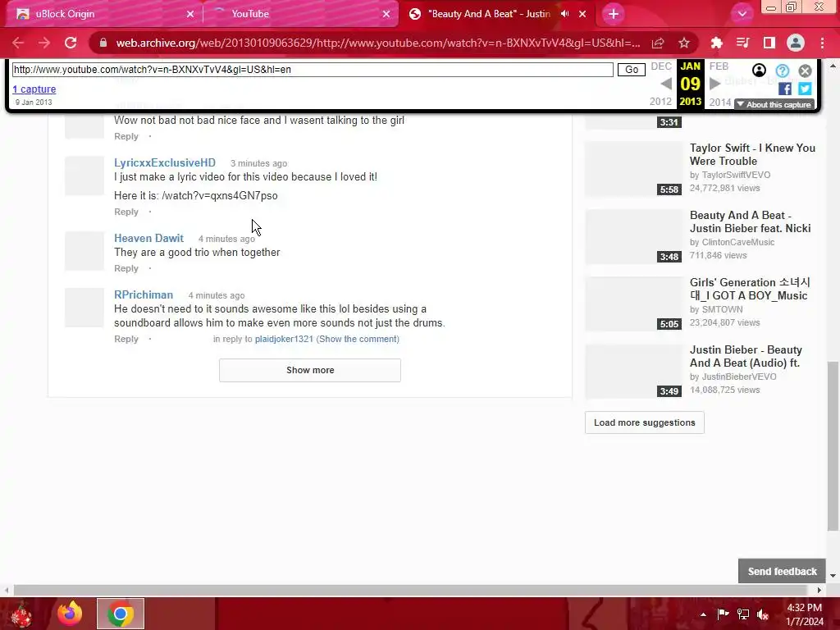Go to next capture arrow
Viewport: 840px width, 630px height.
pos(714,84)
